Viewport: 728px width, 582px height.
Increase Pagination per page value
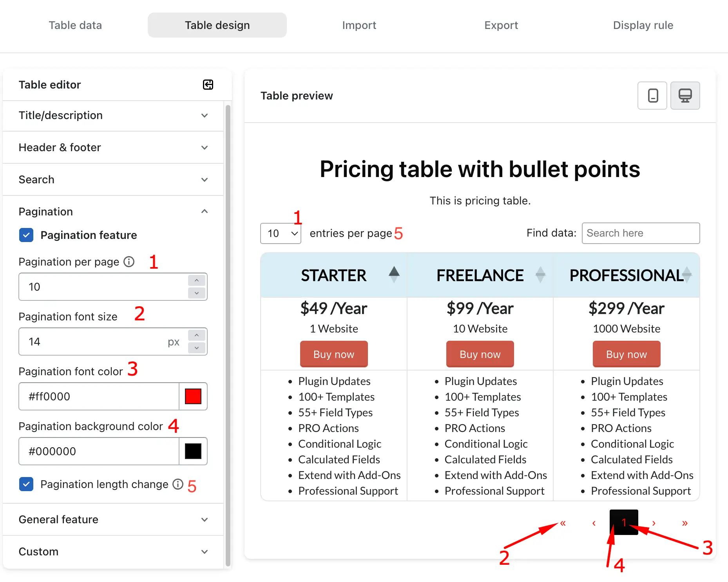coord(197,280)
